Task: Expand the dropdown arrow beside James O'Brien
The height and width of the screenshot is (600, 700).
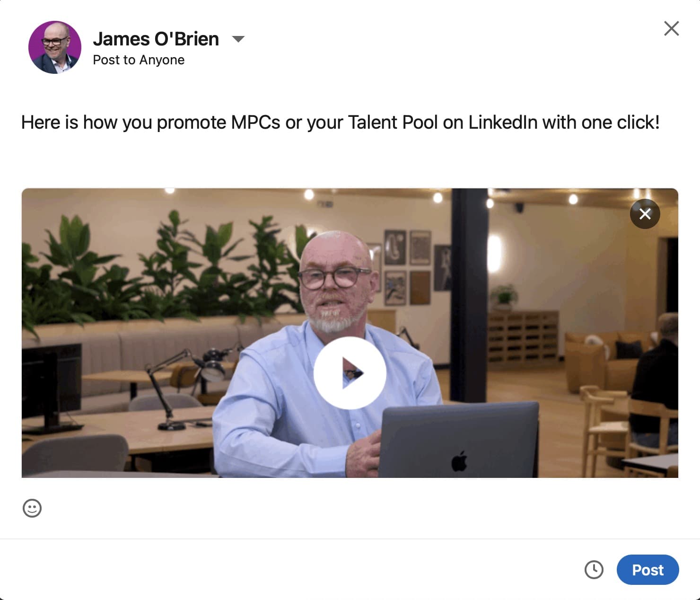Action: [x=238, y=39]
